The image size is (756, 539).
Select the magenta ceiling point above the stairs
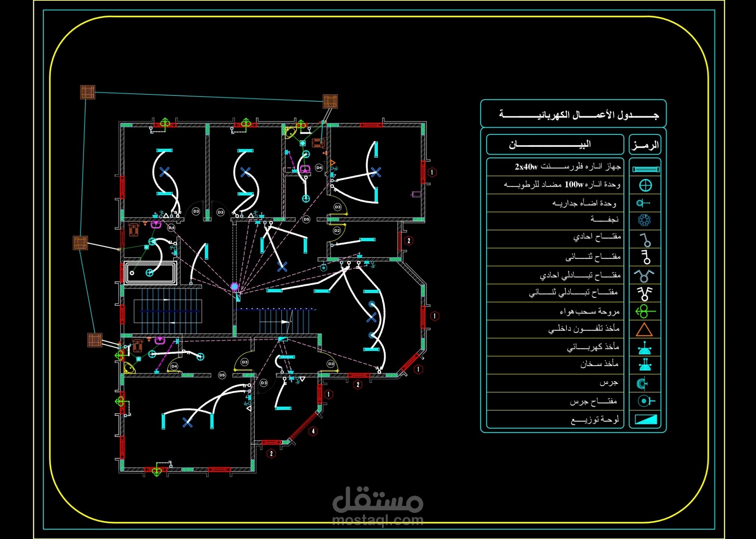pos(235,287)
